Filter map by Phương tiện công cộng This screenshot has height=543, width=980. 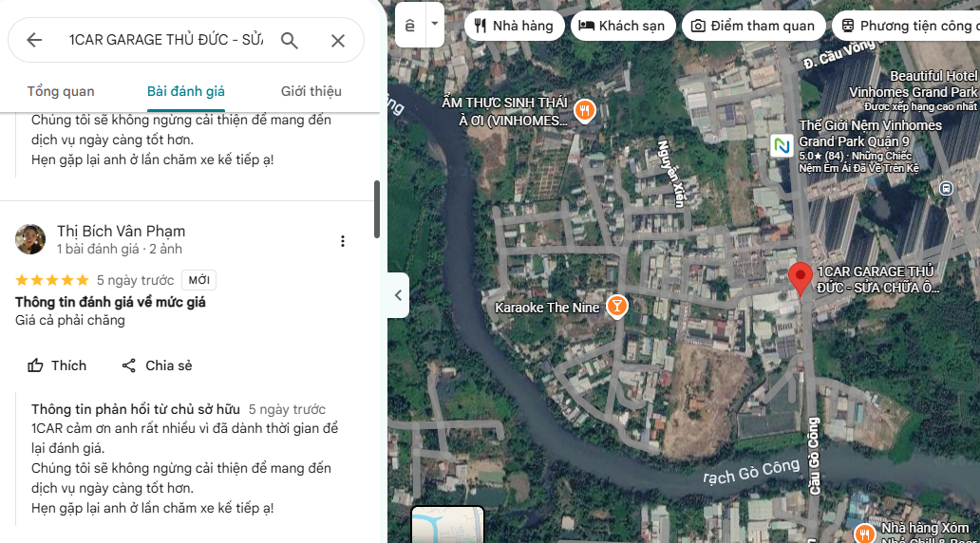(x=906, y=26)
